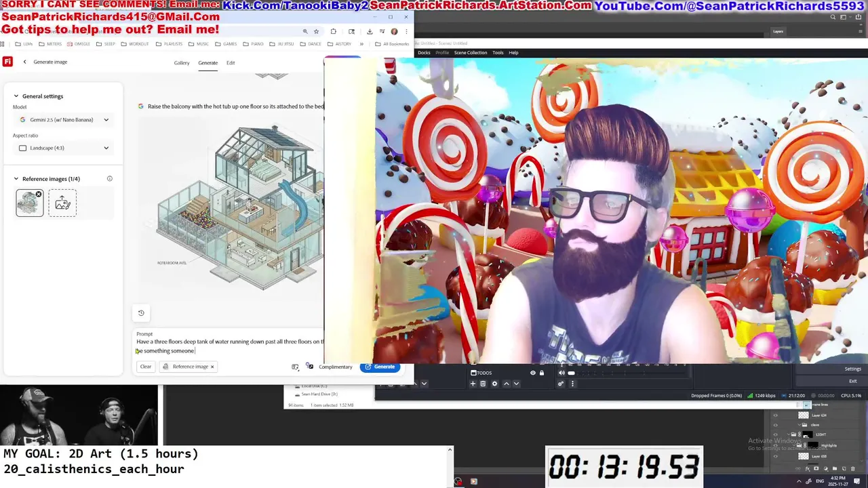Open the OBS Scene Collection menu
This screenshot has width=868, height=488.
click(471, 53)
